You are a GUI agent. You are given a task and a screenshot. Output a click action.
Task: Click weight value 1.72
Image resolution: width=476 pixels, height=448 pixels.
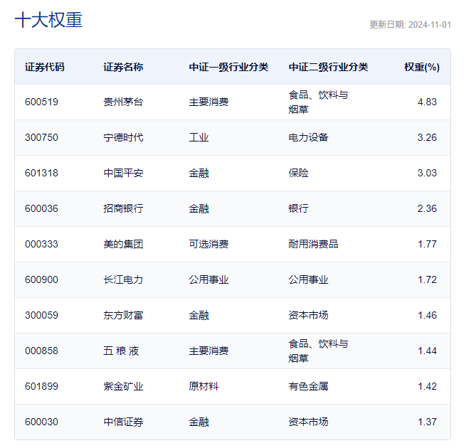427,279
